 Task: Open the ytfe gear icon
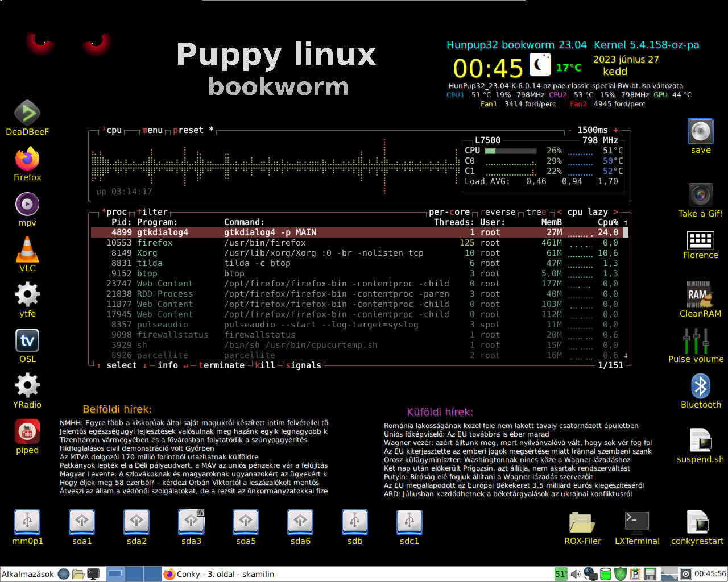[x=27, y=294]
